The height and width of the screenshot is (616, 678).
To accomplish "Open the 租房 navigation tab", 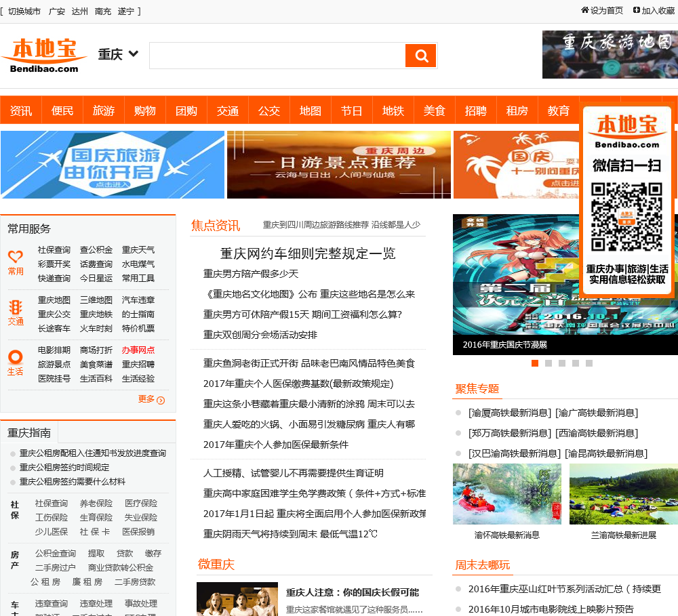I will [517, 110].
